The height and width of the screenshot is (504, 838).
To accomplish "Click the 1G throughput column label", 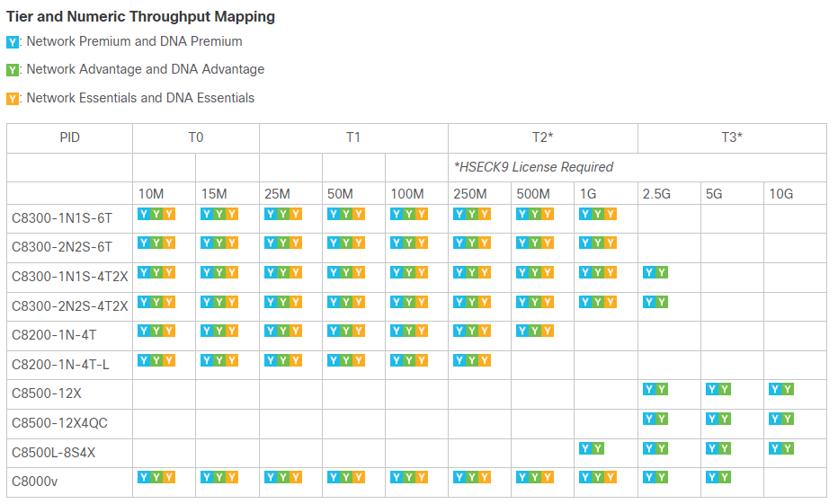I will click(588, 194).
